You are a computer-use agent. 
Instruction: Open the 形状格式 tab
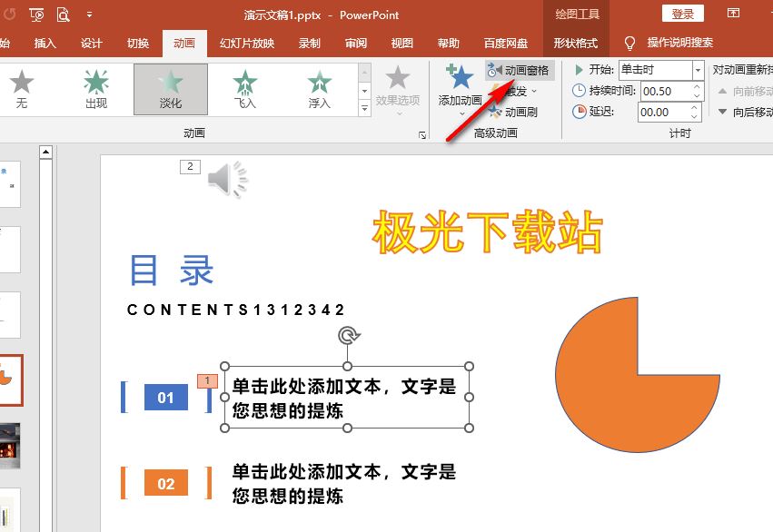[x=576, y=43]
